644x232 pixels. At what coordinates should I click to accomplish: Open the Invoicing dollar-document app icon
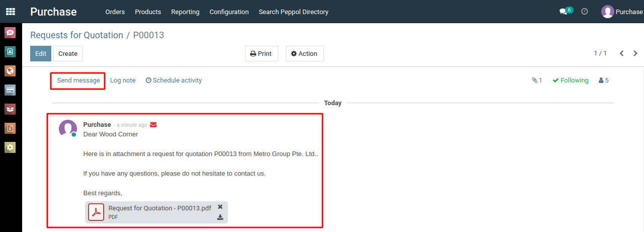[10, 128]
